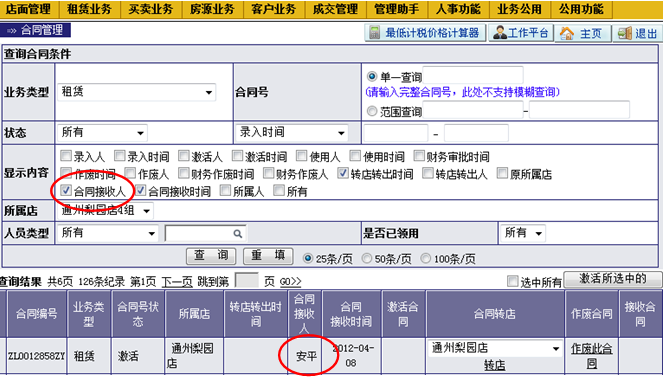Check the 原所属店 checkbox
This screenshot has height=381, width=663.
502,173
